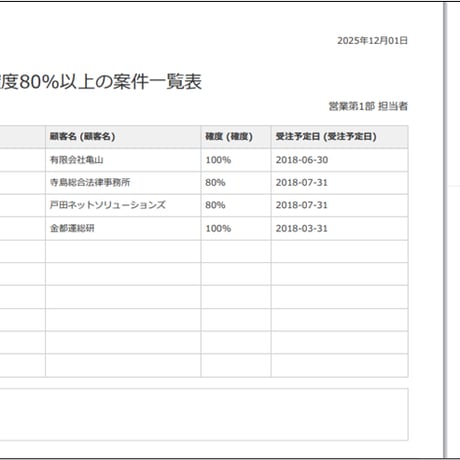Click the title 80%以上の案件一覧表
The height and width of the screenshot is (460, 460).
[x=110, y=82]
